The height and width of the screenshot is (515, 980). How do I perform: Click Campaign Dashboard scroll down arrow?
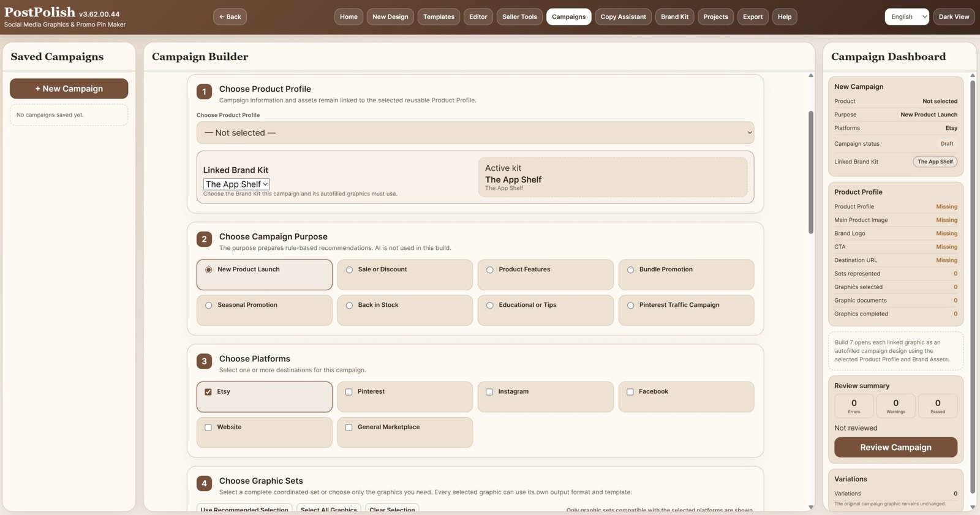[x=973, y=507]
